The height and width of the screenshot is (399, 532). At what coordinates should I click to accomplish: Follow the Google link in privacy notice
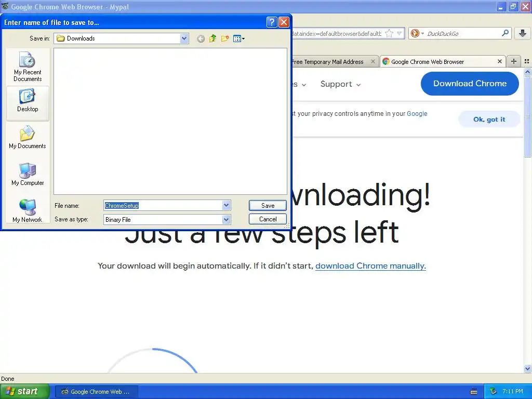tap(417, 114)
